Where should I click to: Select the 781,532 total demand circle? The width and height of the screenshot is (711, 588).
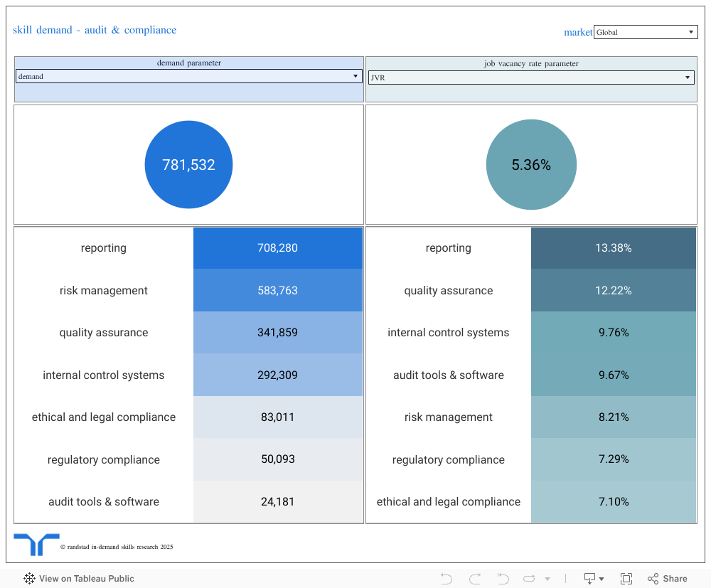coord(188,165)
